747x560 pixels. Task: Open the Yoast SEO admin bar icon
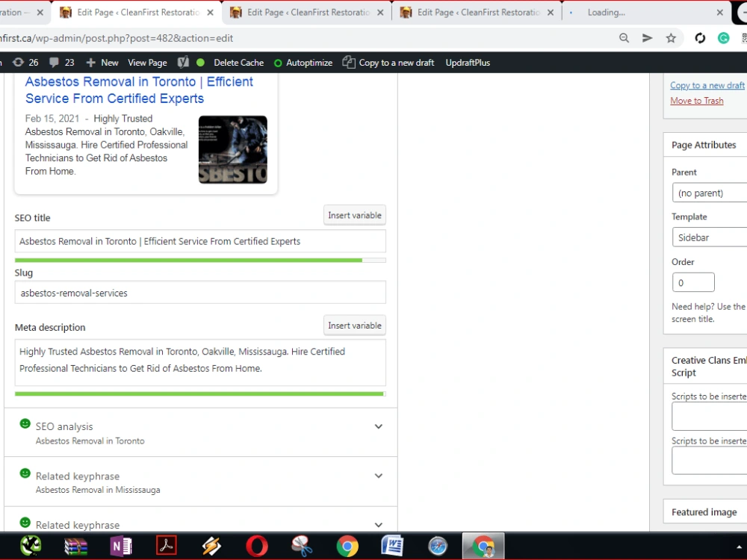click(183, 63)
